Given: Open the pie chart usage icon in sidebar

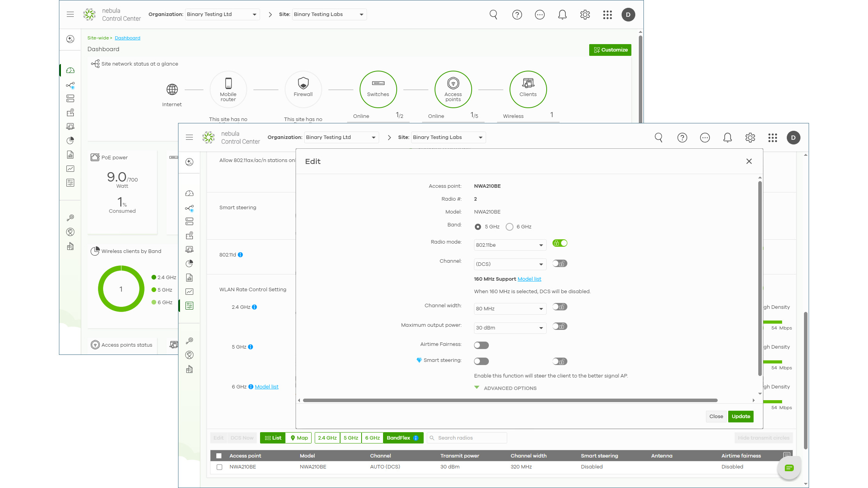Looking at the screenshot, I should pyautogui.click(x=189, y=264).
